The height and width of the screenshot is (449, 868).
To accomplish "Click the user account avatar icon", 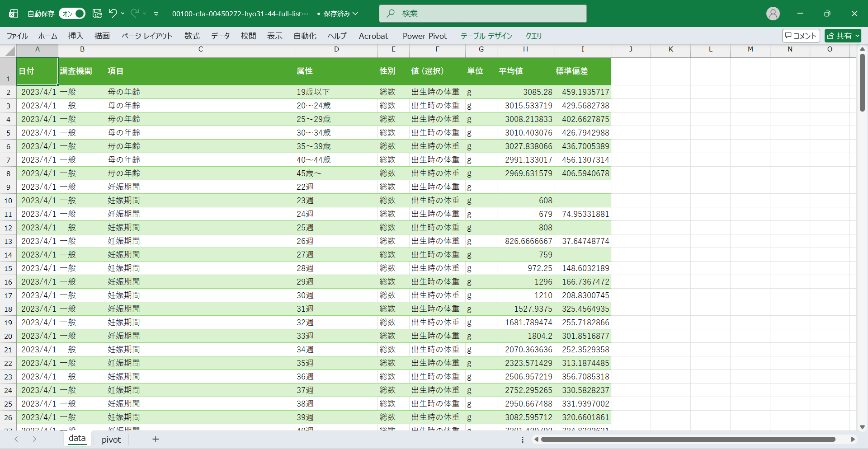I will (773, 14).
